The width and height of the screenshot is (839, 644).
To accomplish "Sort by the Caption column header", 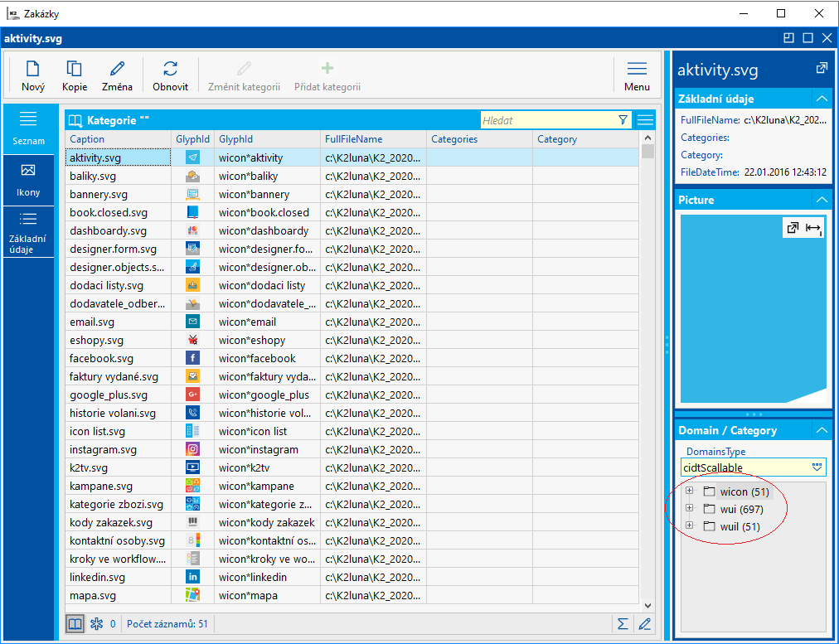I will tap(117, 139).
